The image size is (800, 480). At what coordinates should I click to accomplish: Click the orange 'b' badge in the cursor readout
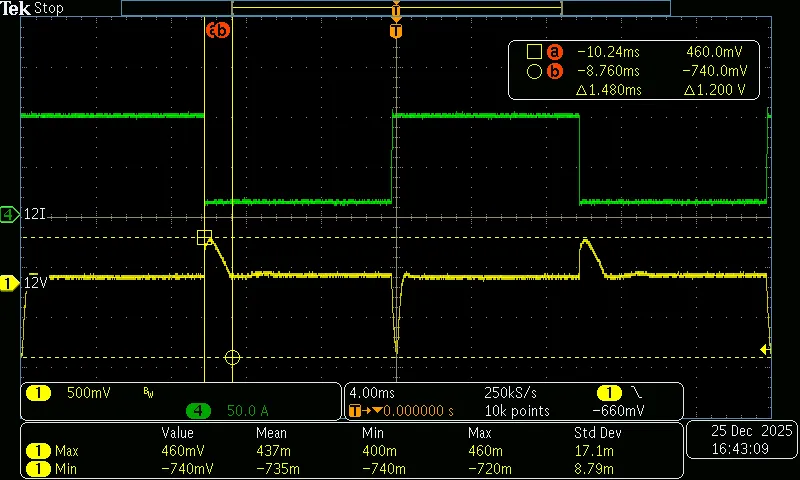point(555,71)
